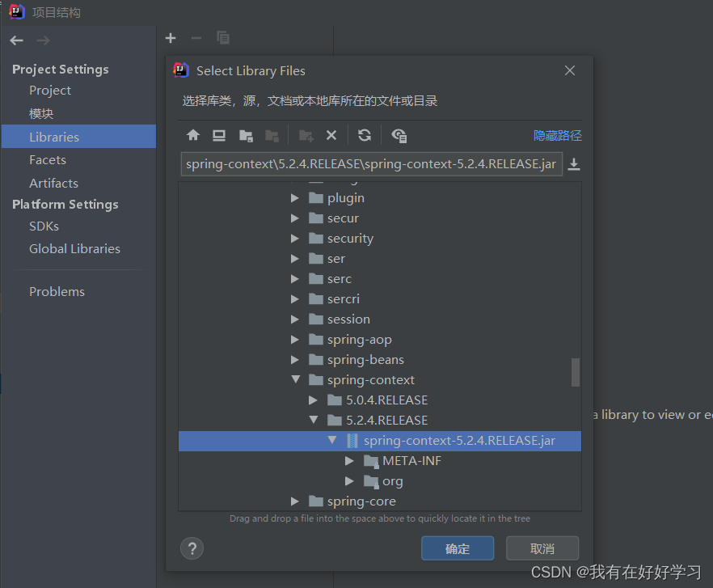The image size is (713, 588).
Task: Confirm with the 确定 button
Action: pyautogui.click(x=458, y=548)
